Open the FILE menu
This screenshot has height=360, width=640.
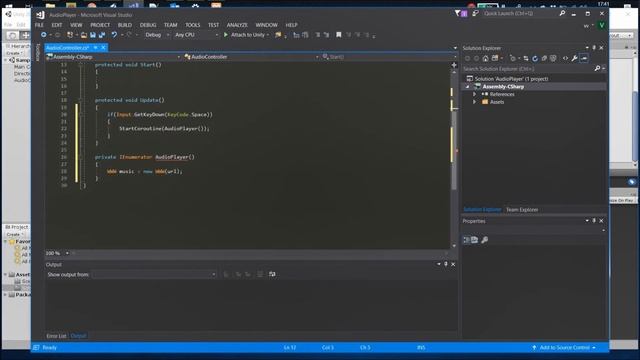coord(39,25)
